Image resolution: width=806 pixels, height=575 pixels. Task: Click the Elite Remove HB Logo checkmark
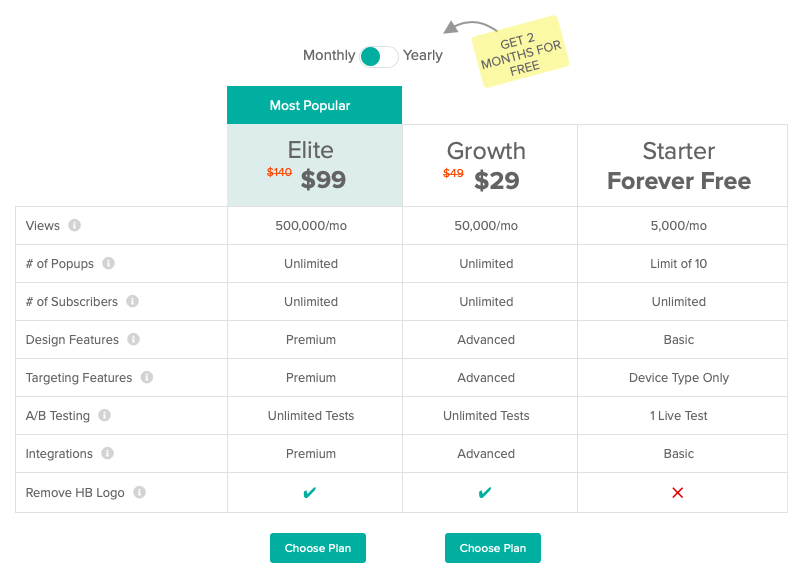coord(309,493)
